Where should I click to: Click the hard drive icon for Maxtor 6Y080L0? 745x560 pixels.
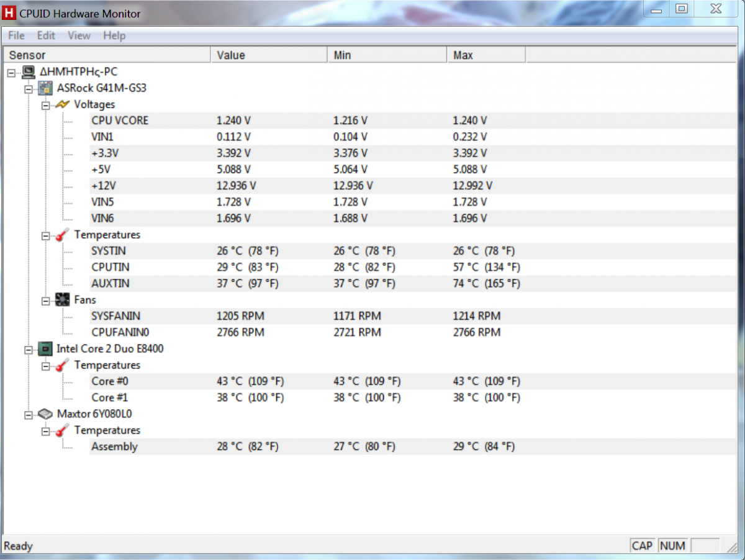(46, 413)
